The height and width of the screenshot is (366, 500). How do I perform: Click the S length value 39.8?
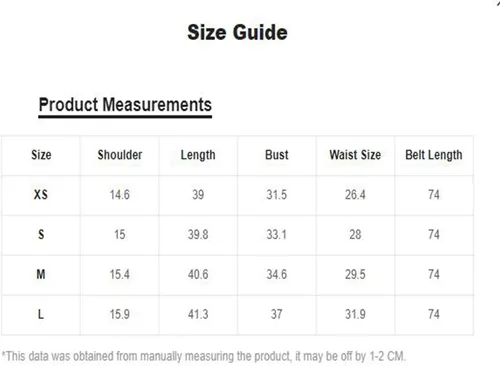[198, 234]
